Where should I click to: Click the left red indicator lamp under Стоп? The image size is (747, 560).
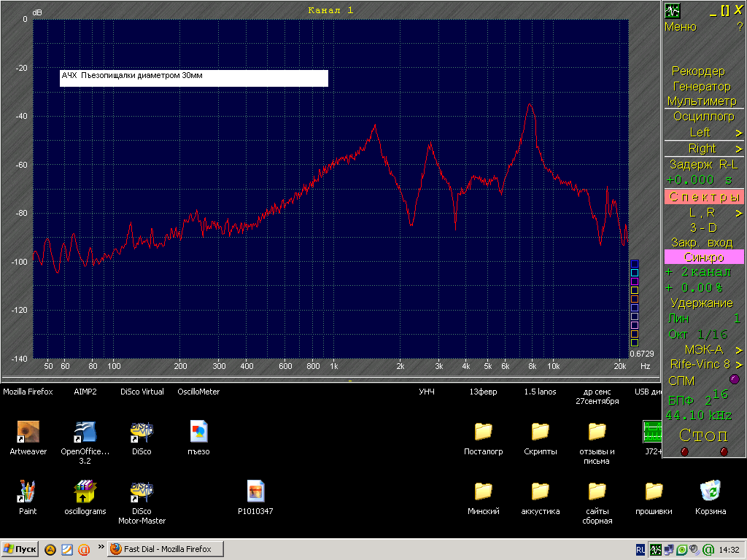click(684, 451)
